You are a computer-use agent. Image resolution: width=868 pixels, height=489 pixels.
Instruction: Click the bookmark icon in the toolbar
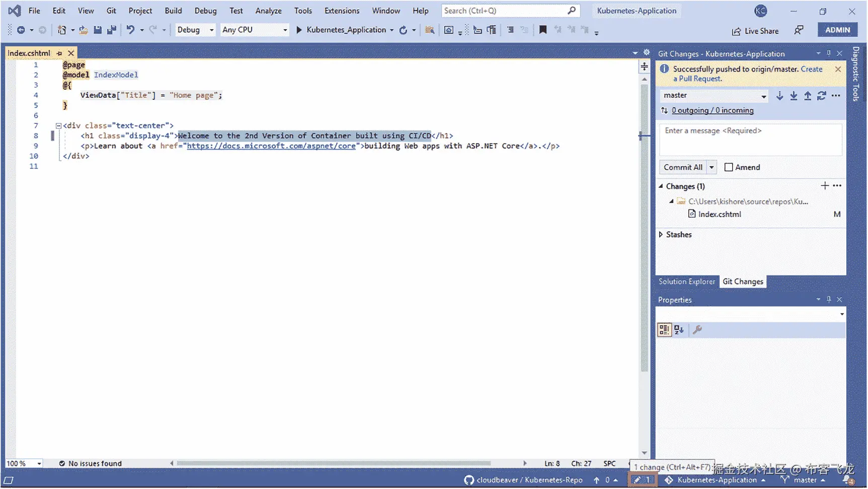coord(542,30)
